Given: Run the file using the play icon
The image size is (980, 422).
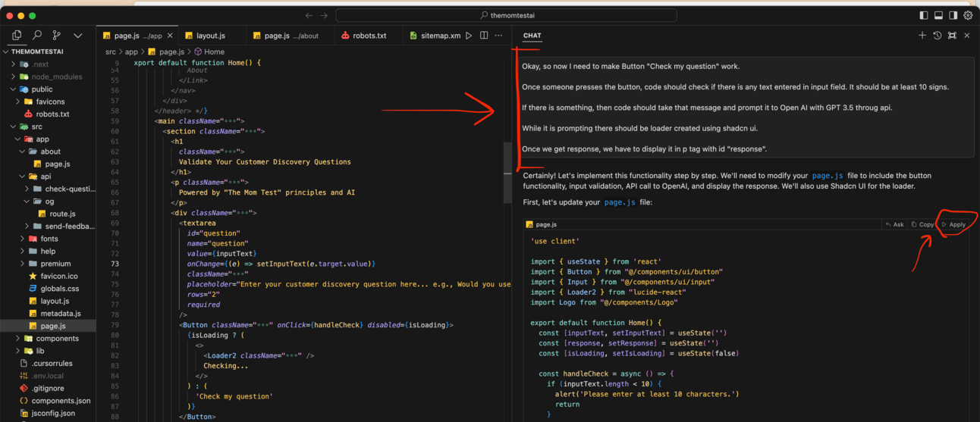Looking at the screenshot, I should 469,36.
